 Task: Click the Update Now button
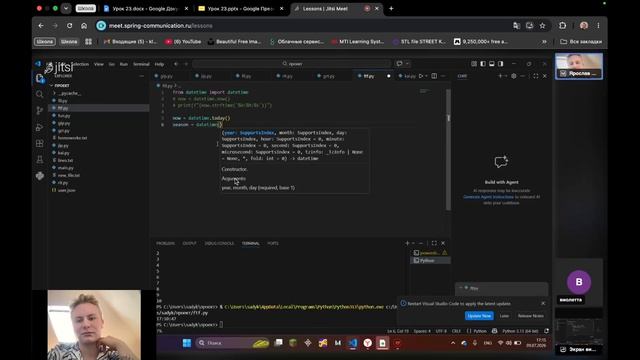[x=479, y=316]
